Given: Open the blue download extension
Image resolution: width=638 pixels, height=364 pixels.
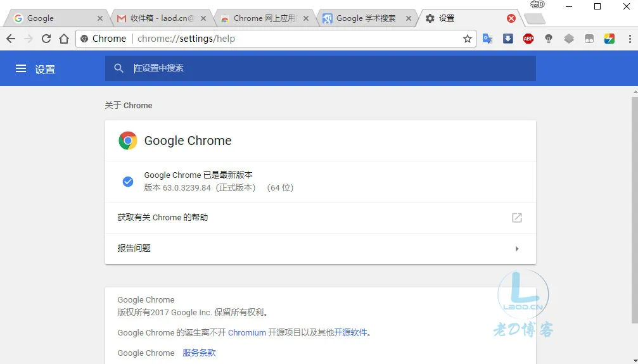Looking at the screenshot, I should pos(507,39).
